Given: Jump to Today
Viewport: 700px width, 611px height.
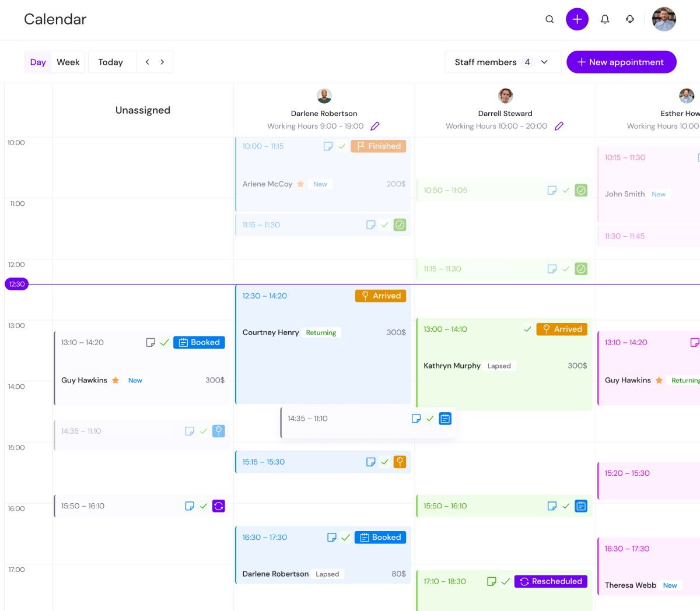Looking at the screenshot, I should (x=110, y=62).
